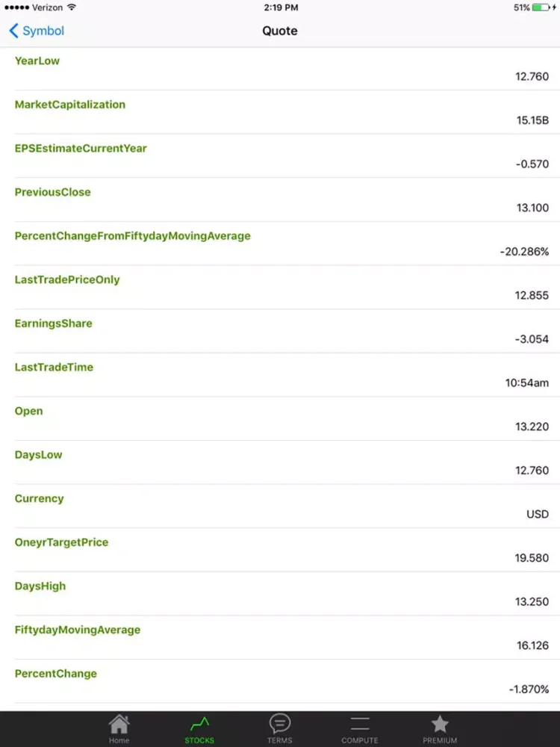The image size is (560, 747).
Task: Tap the Quote title
Action: coord(280,31)
